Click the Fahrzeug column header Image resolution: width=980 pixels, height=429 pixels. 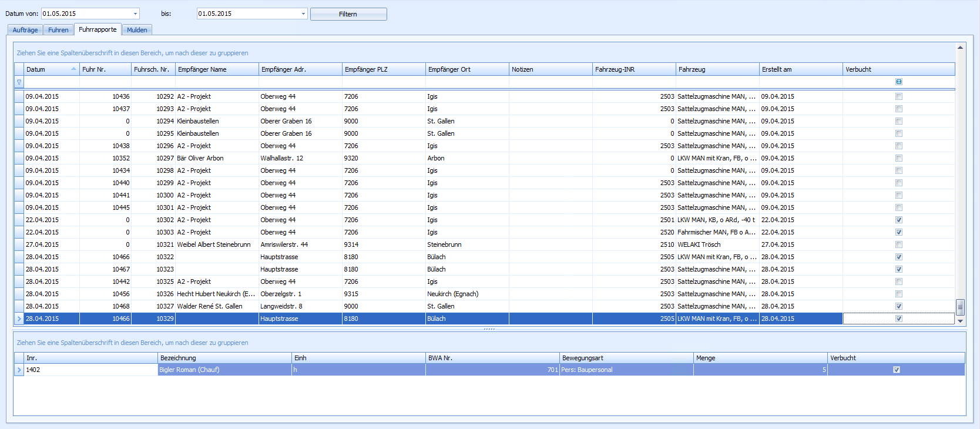717,69
